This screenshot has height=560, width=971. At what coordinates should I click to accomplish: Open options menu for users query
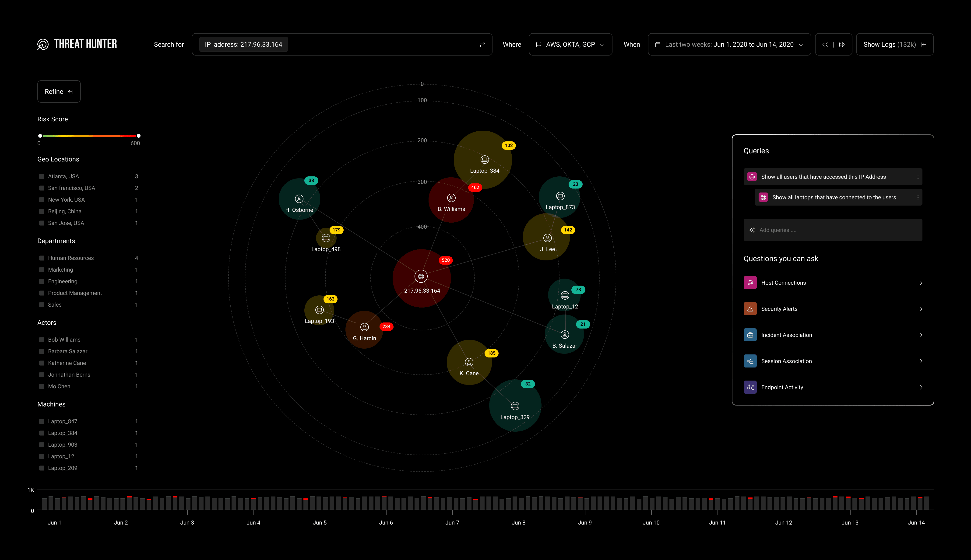[918, 177]
